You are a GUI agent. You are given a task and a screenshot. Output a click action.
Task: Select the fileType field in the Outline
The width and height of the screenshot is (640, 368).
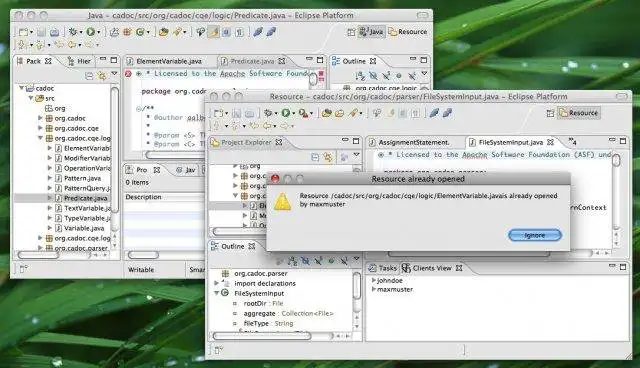pyautogui.click(x=268, y=323)
